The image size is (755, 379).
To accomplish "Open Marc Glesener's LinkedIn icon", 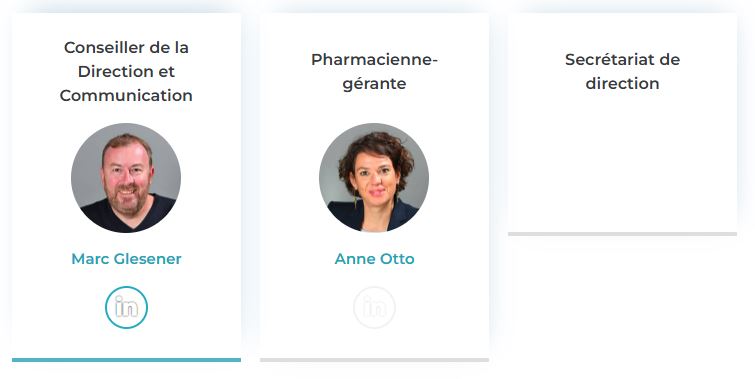I will point(126,307).
